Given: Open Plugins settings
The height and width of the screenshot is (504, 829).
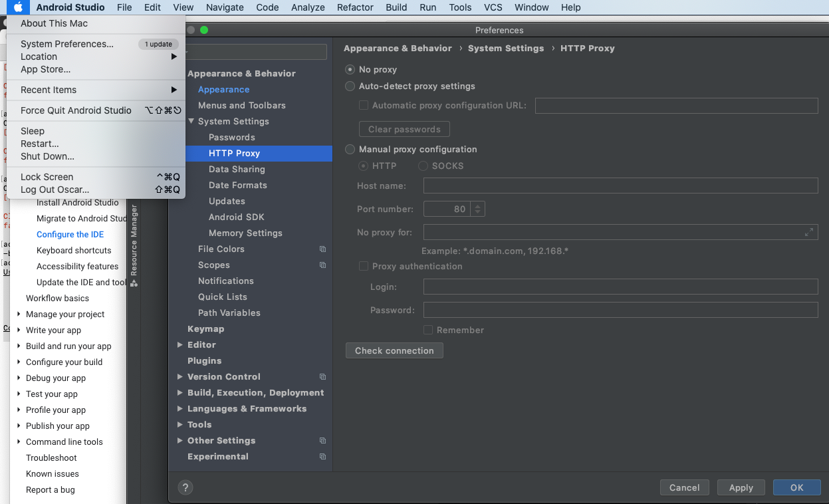Looking at the screenshot, I should click(205, 361).
